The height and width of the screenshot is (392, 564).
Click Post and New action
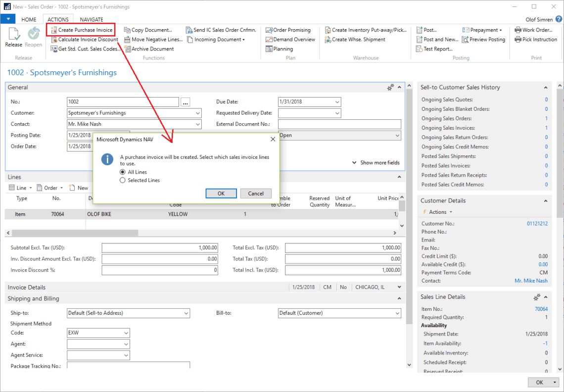[437, 39]
